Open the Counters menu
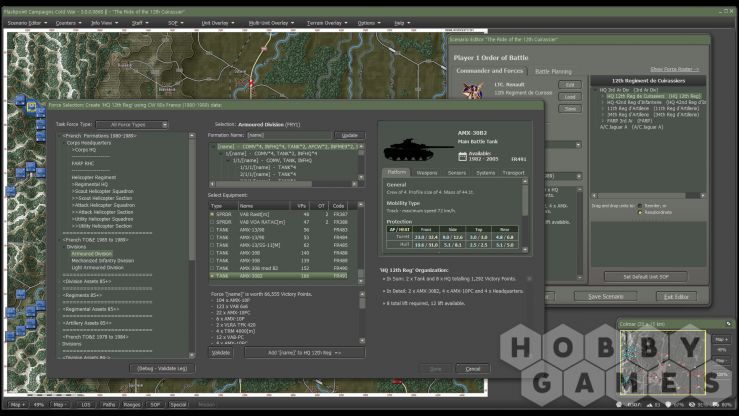The width and height of the screenshot is (739, 416). tap(68, 23)
